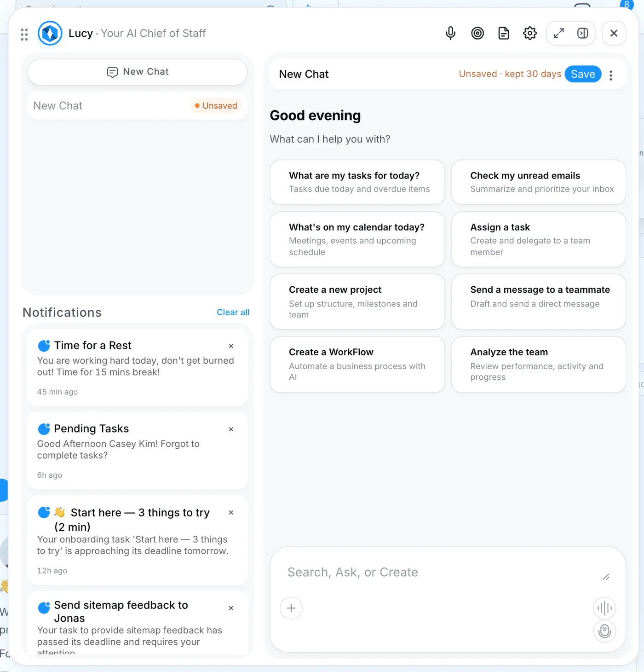Choose 'Check my unread emails' suggestion
The width and height of the screenshot is (644, 672).
coord(539,182)
